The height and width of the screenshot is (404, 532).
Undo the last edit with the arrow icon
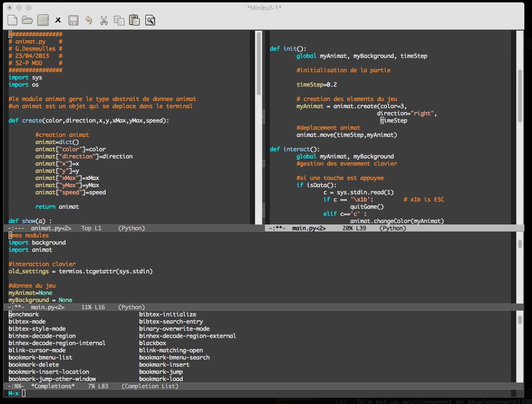point(89,20)
